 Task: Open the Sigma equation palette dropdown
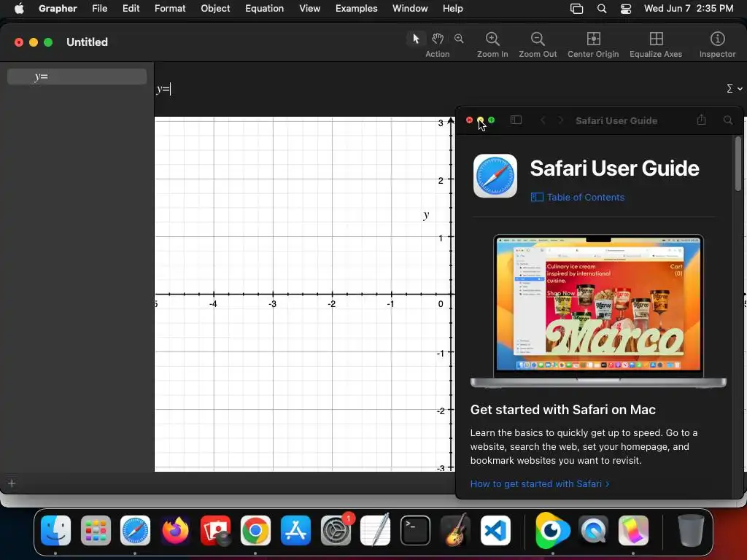(x=734, y=88)
